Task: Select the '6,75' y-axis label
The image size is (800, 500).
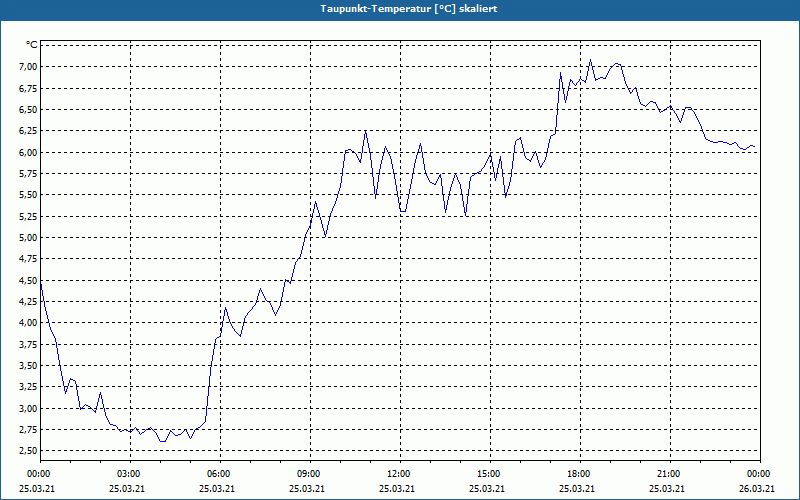Action: [29, 88]
